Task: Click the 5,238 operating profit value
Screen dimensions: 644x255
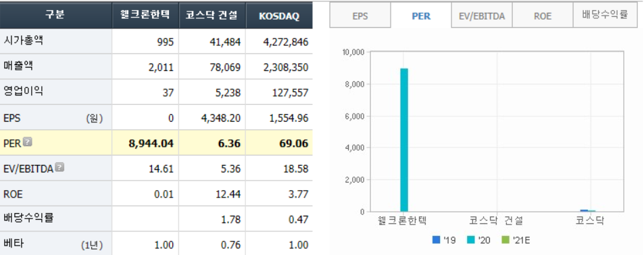Action: pyautogui.click(x=228, y=93)
